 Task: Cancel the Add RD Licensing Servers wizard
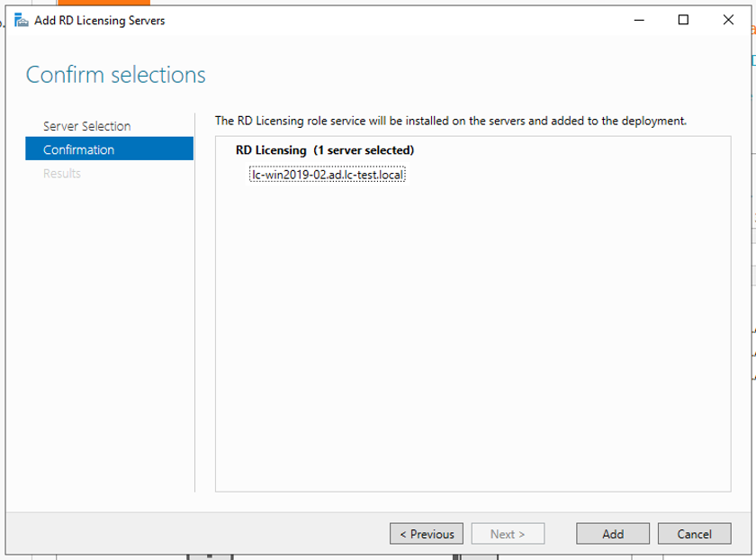694,534
